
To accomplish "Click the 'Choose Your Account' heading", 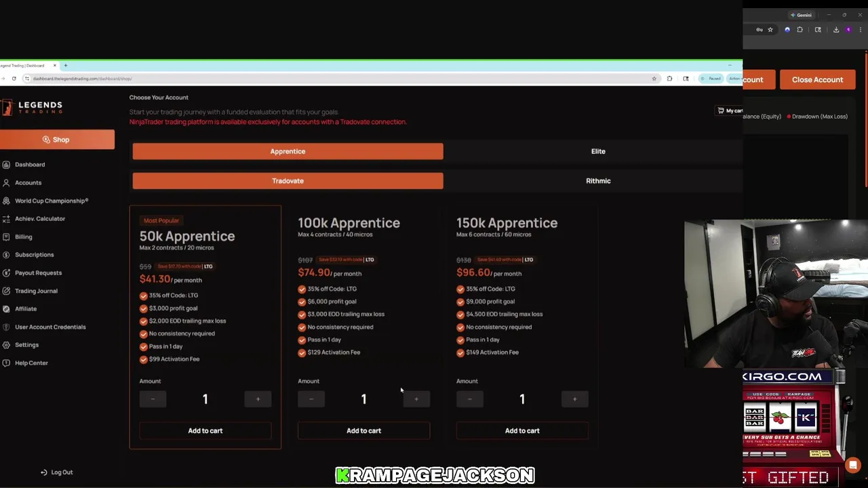I will [x=159, y=98].
